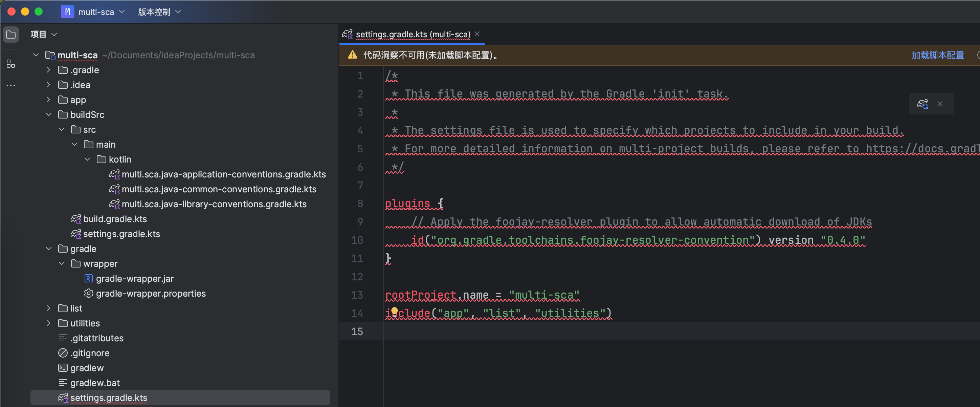Click the folder icon of buildSrc
980x407 pixels.
coord(63,114)
